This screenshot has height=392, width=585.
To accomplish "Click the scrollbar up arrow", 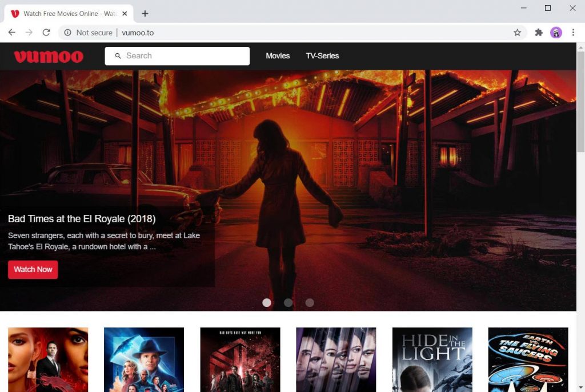I will click(580, 47).
